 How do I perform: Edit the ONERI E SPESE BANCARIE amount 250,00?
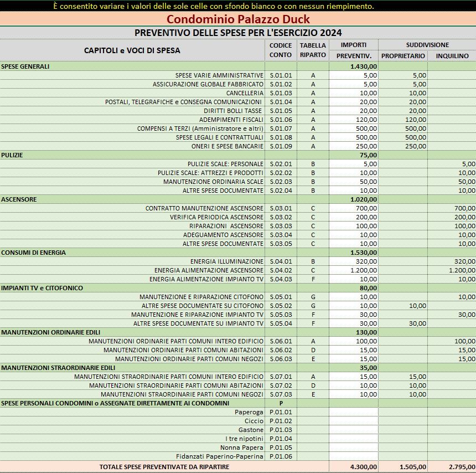coord(354,146)
